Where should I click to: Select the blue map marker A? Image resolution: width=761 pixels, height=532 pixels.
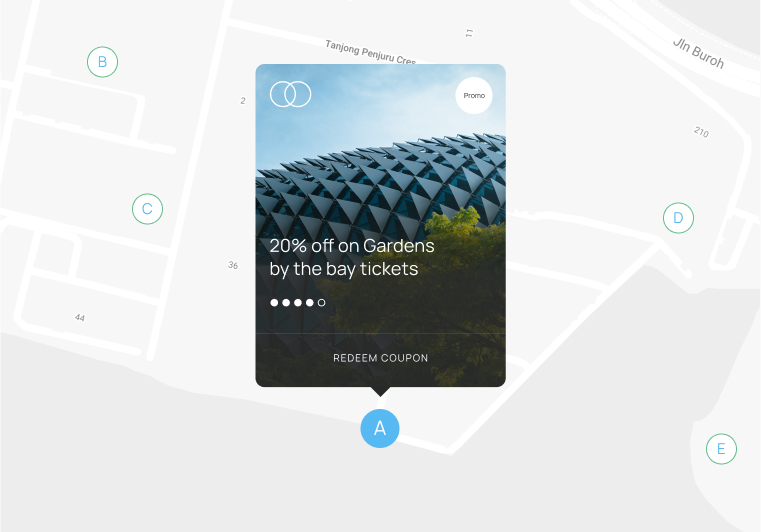coord(380,428)
